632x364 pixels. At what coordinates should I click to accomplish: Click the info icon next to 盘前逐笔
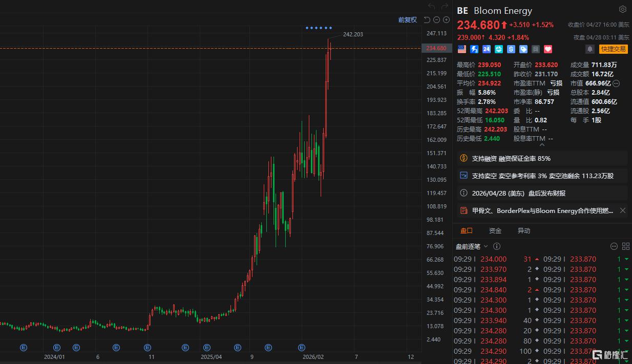point(497,246)
